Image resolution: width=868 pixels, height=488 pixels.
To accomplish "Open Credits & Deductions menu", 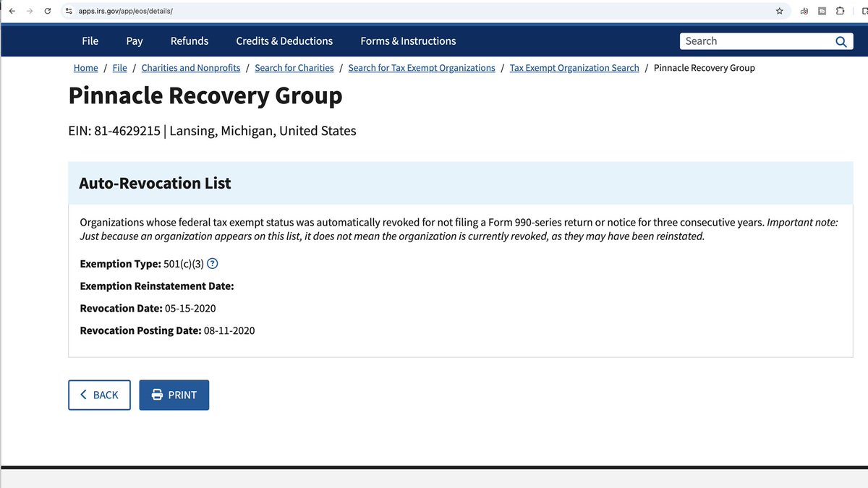I will pyautogui.click(x=284, y=41).
